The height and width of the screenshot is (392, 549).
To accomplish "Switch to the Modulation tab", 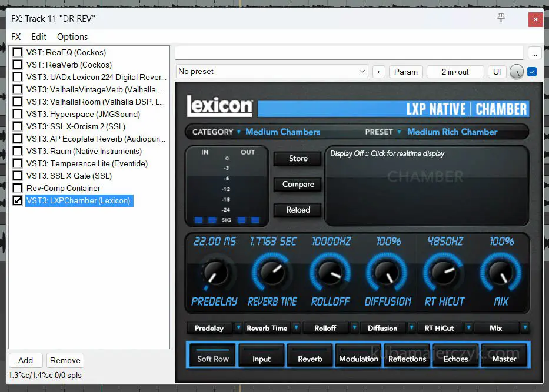I will 358,359.
